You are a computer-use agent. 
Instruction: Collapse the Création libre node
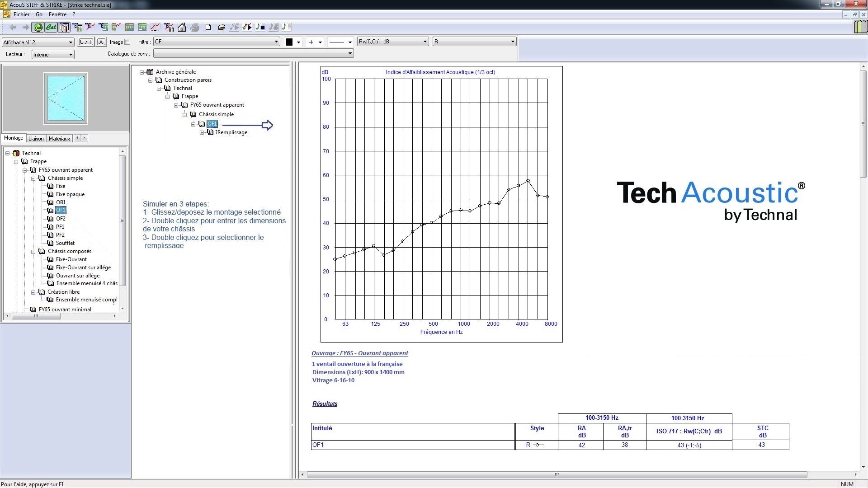pos(33,292)
